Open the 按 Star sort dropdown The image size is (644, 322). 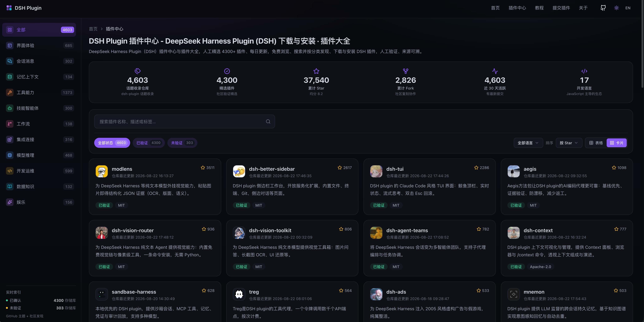(569, 143)
